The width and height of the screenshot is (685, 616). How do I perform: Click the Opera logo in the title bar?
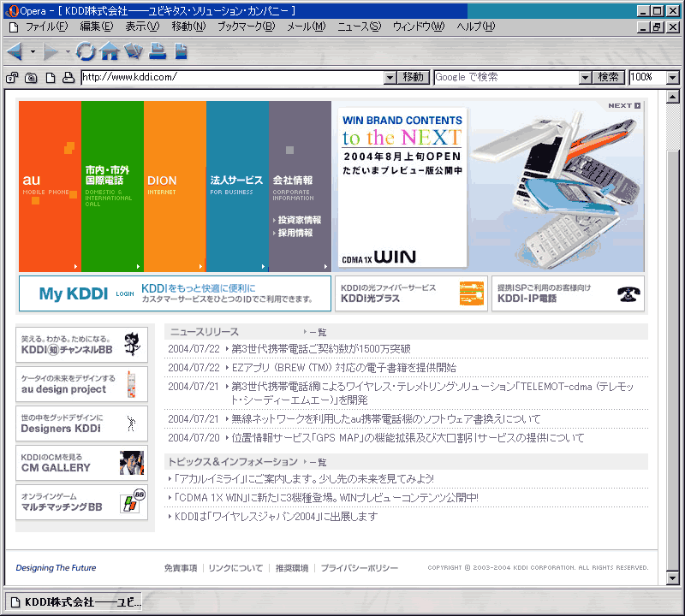click(12, 11)
